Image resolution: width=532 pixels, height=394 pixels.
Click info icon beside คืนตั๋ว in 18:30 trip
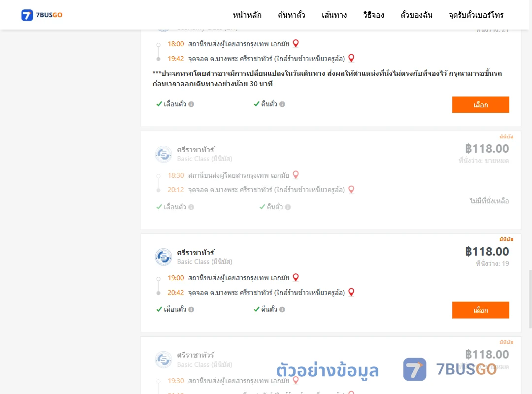(288, 207)
